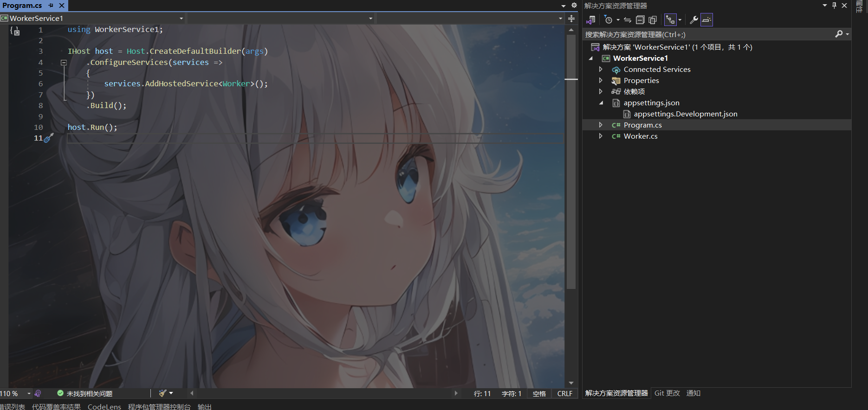Click the 空格 spaces indicator
Screen dimensions: 868x410
[539, 394]
